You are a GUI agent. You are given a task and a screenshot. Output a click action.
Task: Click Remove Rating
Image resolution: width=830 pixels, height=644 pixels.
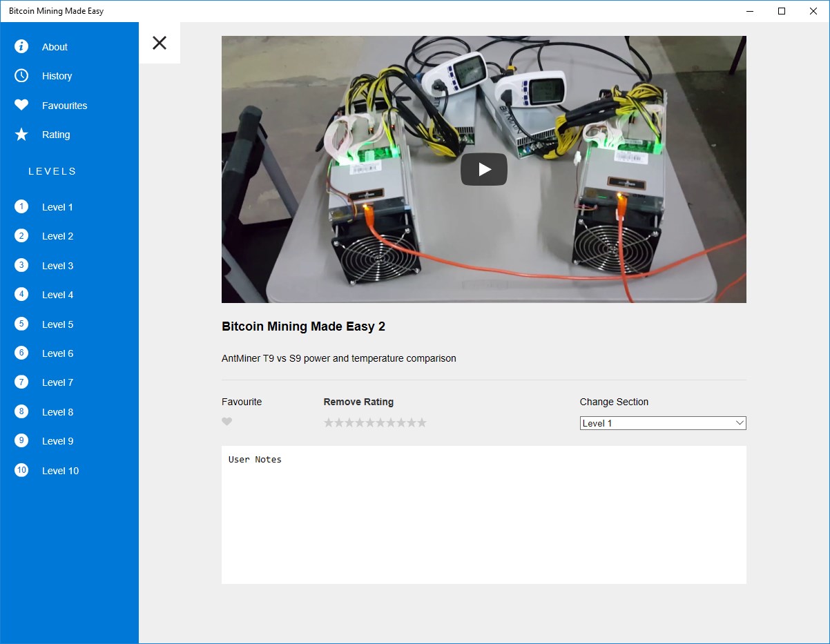pyautogui.click(x=358, y=402)
